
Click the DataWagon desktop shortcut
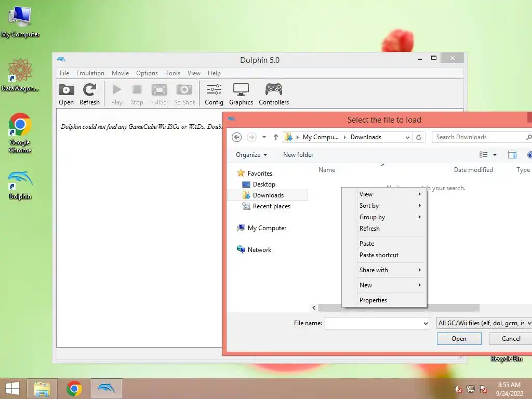[x=20, y=75]
